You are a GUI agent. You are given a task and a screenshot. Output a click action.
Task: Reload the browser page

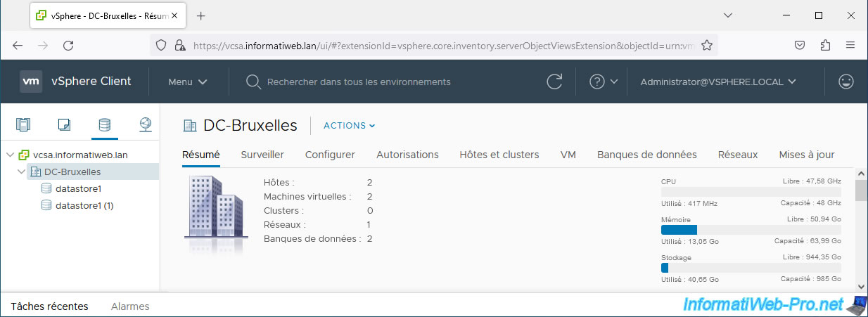[x=68, y=45]
